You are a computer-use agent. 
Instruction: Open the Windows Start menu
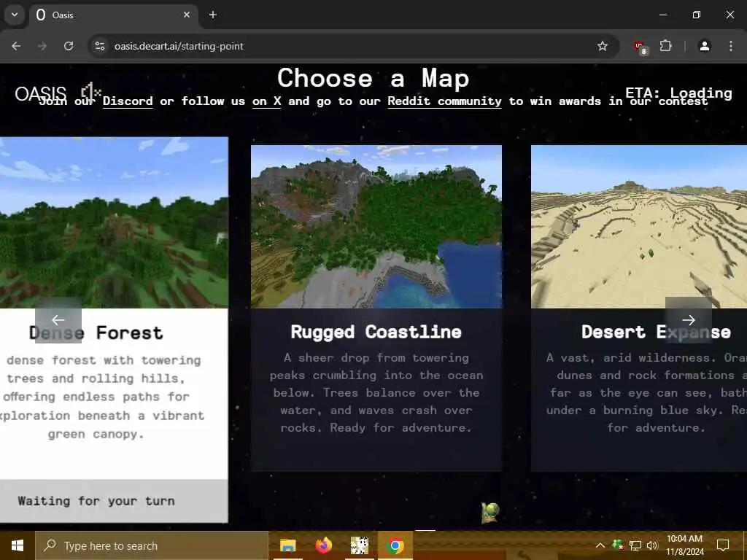[18, 545]
